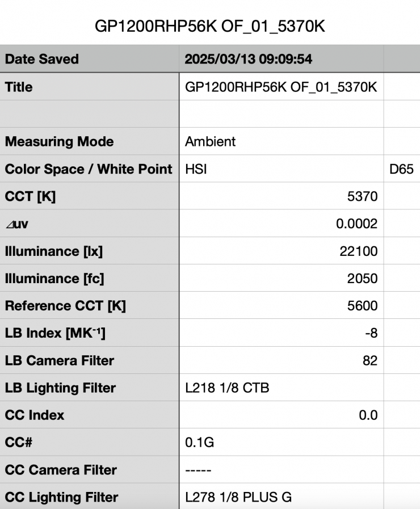Click the Title value GP1200RHP56K OF_01_5370K cell
The height and width of the screenshot is (509, 420).
tap(281, 87)
